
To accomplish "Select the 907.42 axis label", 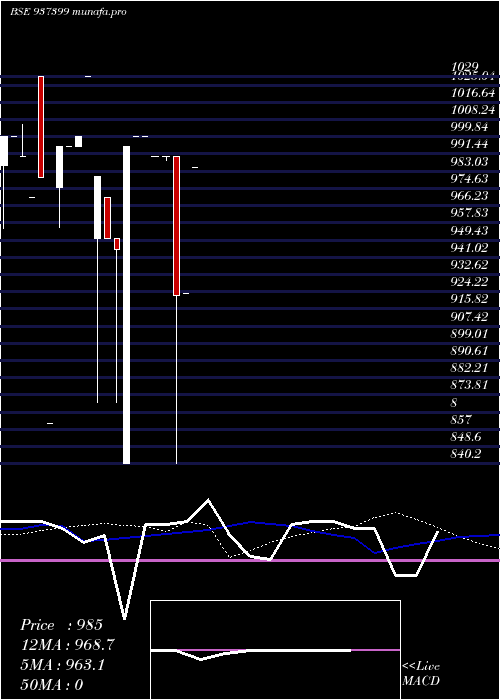I will coord(469,317).
